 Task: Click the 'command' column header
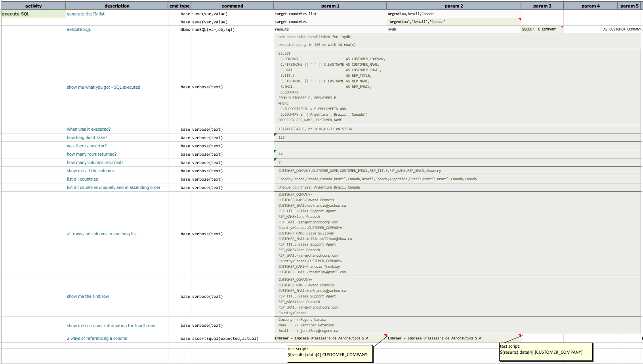233,6
